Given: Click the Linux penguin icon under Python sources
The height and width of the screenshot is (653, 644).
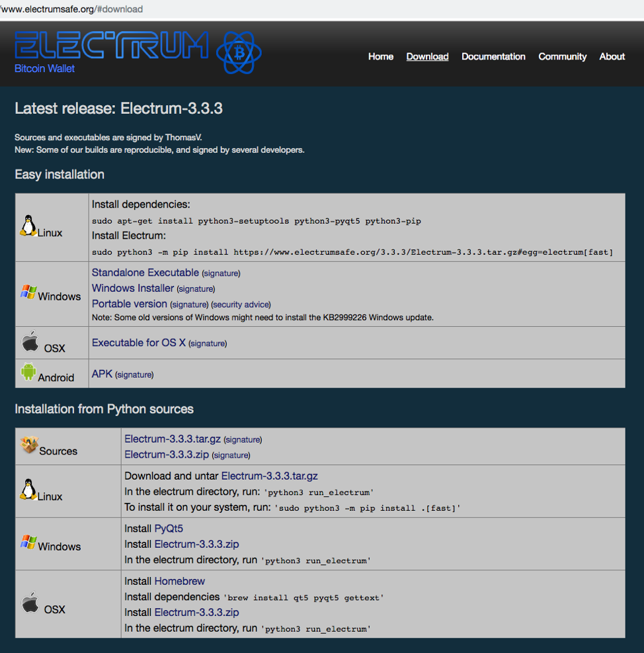Looking at the screenshot, I should tap(28, 490).
